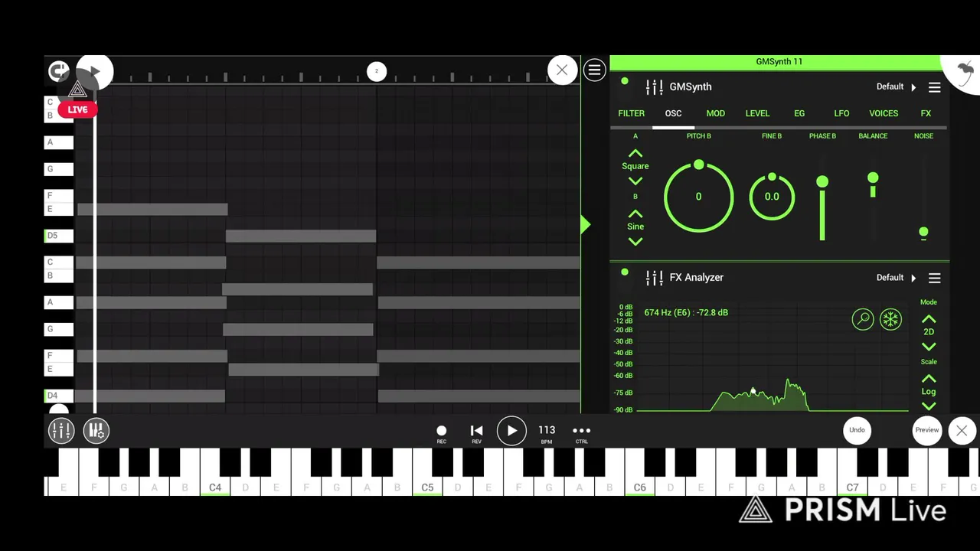Click the green expand arrow on panel divider
The height and width of the screenshot is (551, 980).
(x=586, y=224)
